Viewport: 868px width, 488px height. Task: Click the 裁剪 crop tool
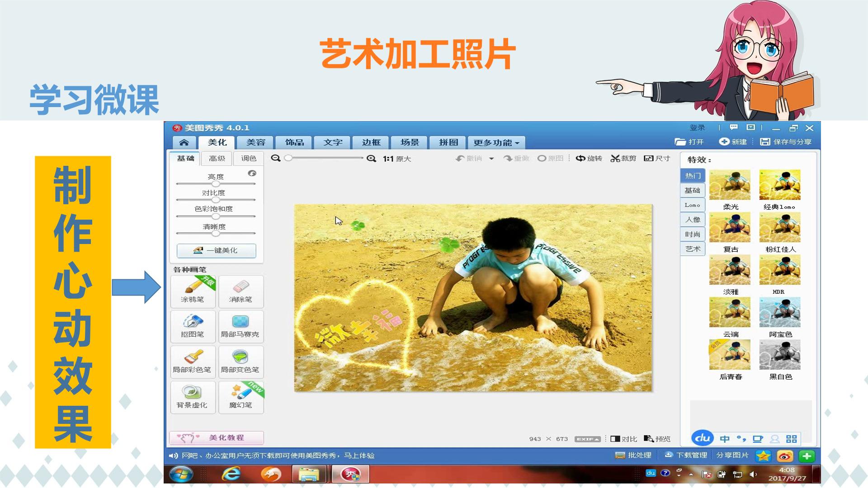point(623,158)
